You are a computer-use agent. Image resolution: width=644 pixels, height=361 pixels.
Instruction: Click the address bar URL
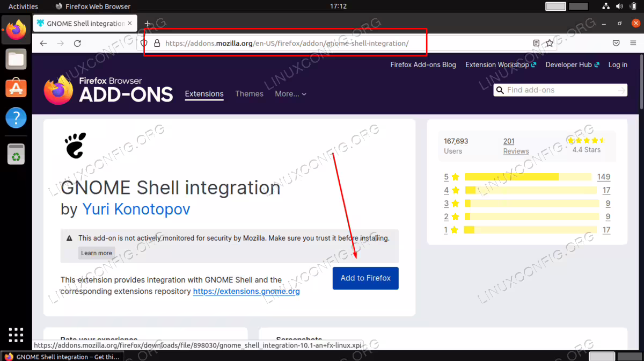pyautogui.click(x=287, y=44)
